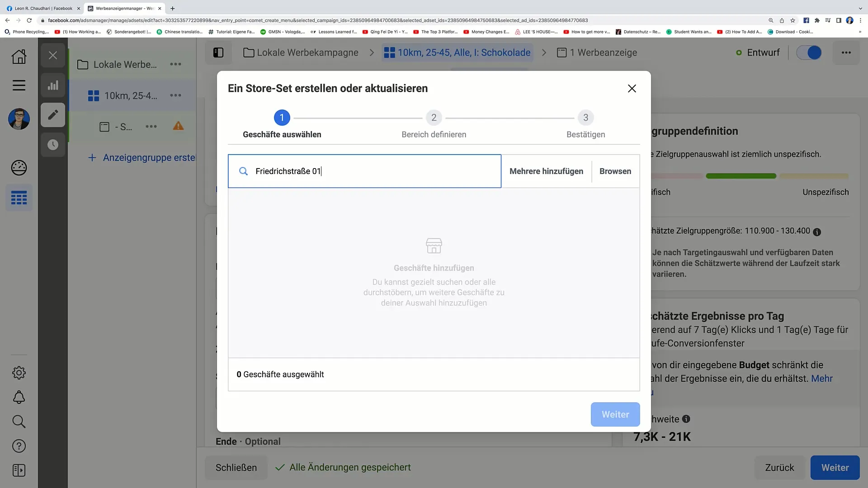This screenshot has height=488, width=868.
Task: Open settings gear in left sidebar
Action: [x=19, y=373]
